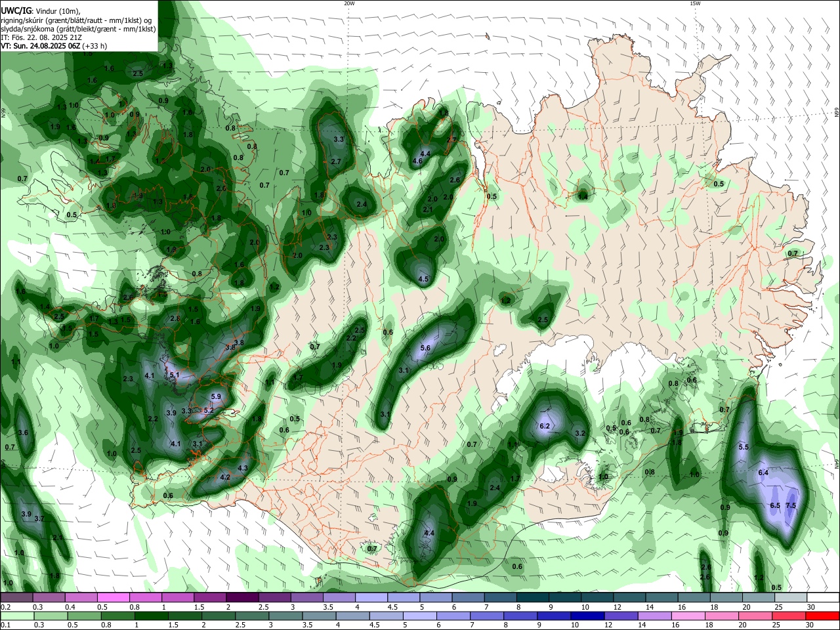Click the 2.8 precipitation value on the map
This screenshot has height=630, width=840.
[175, 319]
